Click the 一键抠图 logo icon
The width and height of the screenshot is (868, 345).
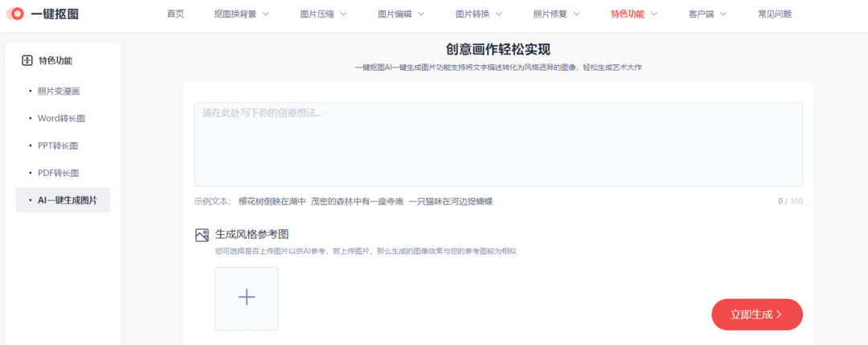[x=15, y=14]
